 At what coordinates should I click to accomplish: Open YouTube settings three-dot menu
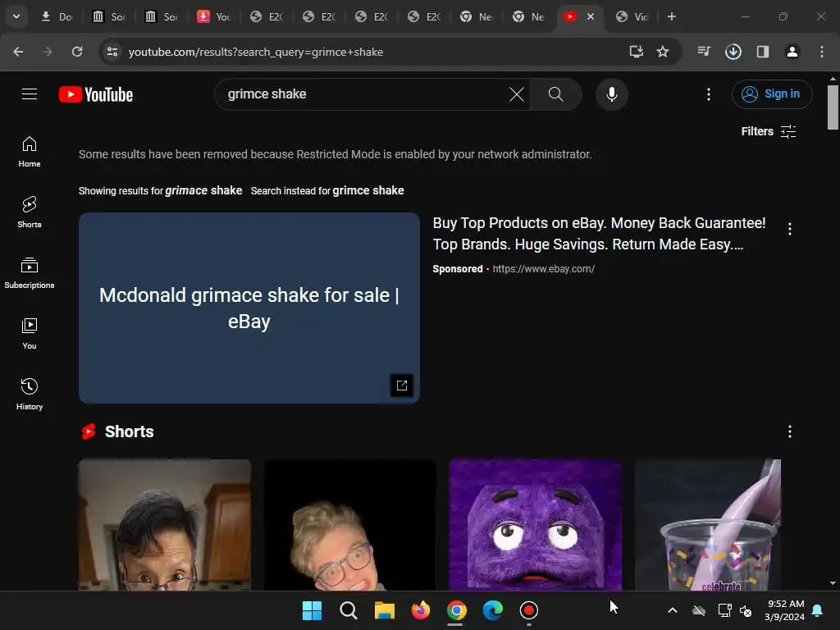708,94
